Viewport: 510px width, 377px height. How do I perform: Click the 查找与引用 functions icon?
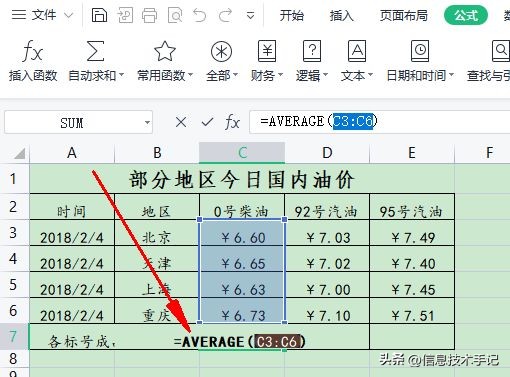tap(501, 51)
